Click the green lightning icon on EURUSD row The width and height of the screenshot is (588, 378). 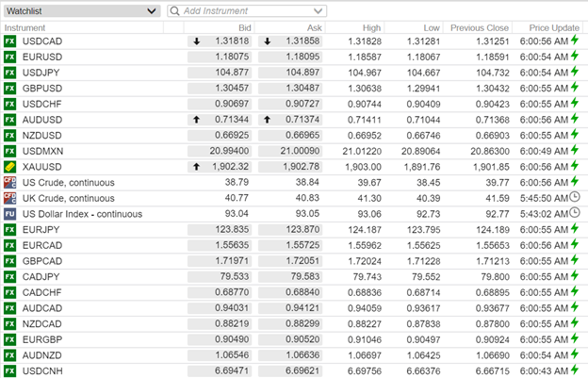[575, 58]
